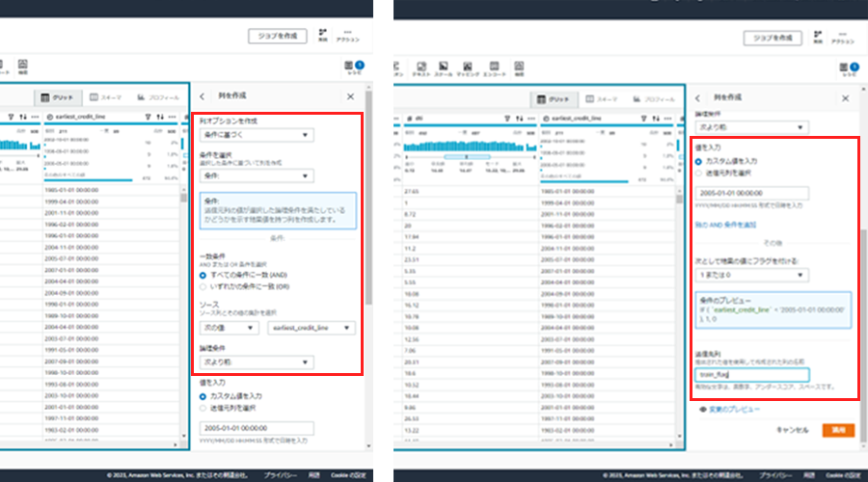Open 次より前 logical condition dropdown in left window

(x=257, y=362)
